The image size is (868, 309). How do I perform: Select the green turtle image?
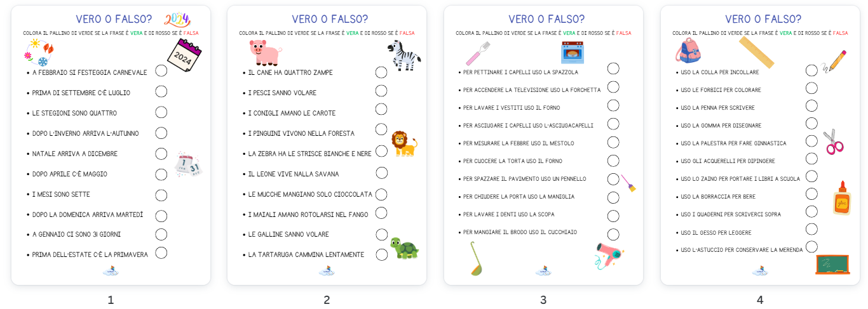coord(404,247)
